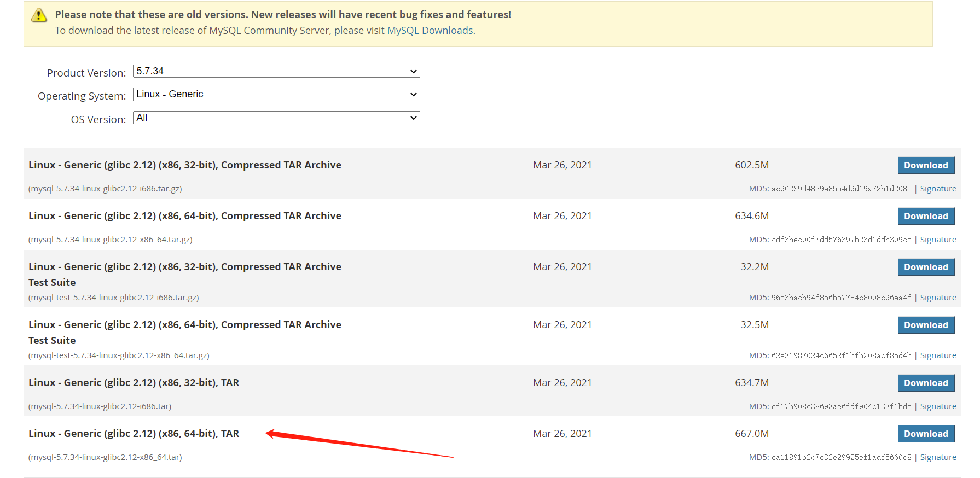Click the old versions warning heading text
This screenshot has width=980, height=478.
coord(283,15)
